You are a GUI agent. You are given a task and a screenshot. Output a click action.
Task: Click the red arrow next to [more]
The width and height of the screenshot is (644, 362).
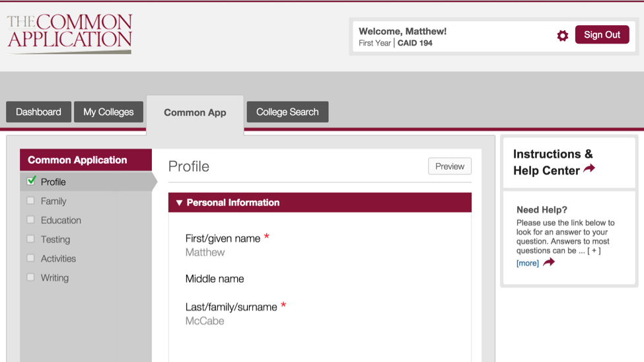coord(549,262)
